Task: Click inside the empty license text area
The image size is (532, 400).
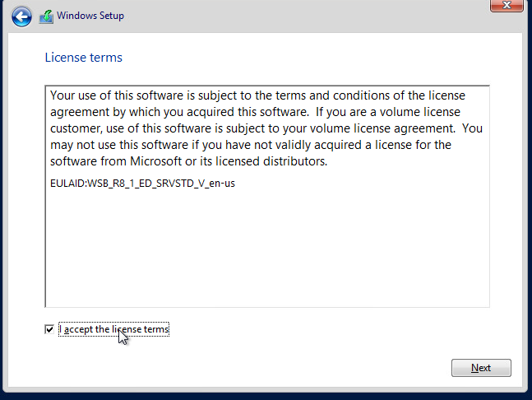Action: 267,248
